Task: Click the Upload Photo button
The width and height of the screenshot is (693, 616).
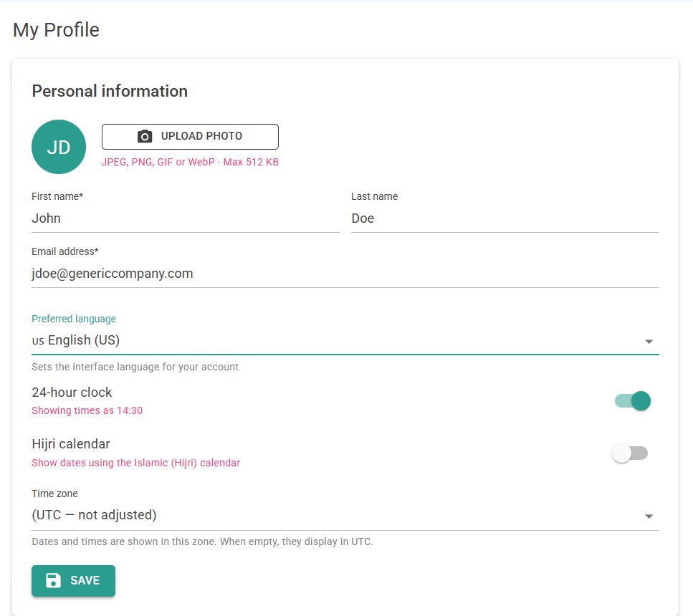Action: (190, 137)
